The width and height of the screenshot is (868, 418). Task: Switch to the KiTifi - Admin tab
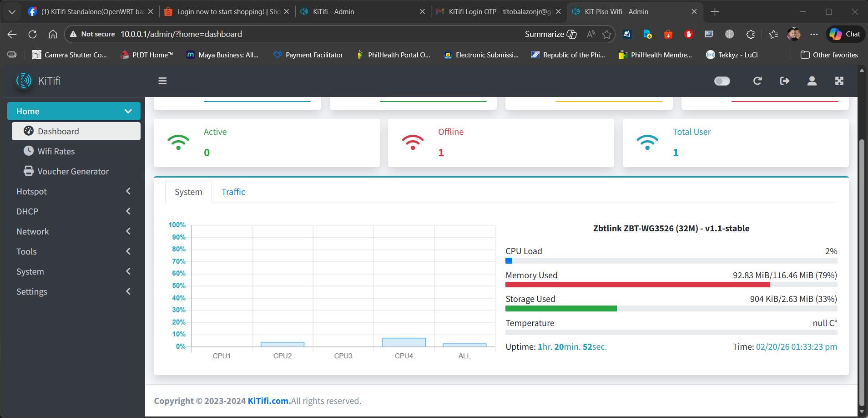pos(363,12)
